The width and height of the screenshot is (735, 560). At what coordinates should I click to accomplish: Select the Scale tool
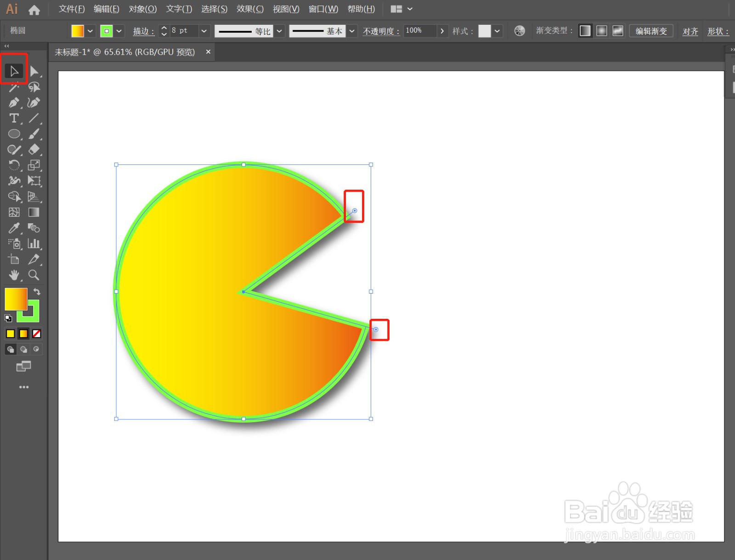click(34, 165)
